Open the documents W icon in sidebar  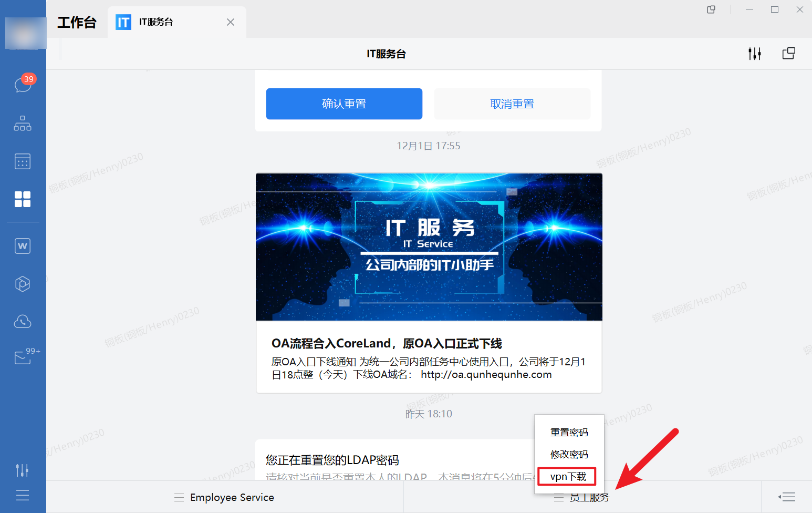click(23, 246)
